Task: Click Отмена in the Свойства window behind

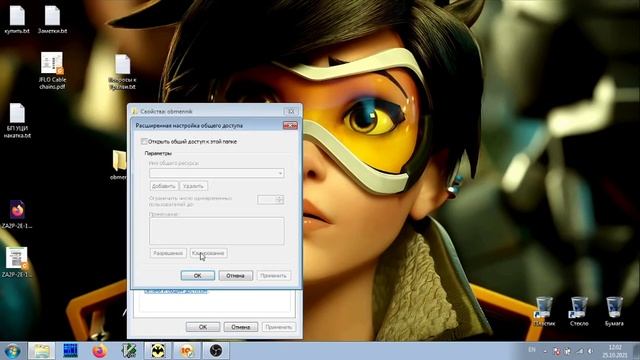Action: pyautogui.click(x=241, y=327)
